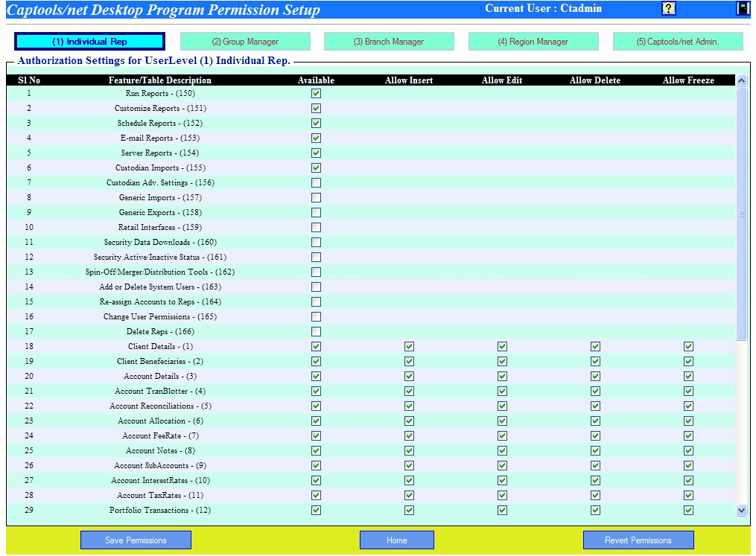The height and width of the screenshot is (556, 756).
Task: Click the Home button
Action: point(396,540)
